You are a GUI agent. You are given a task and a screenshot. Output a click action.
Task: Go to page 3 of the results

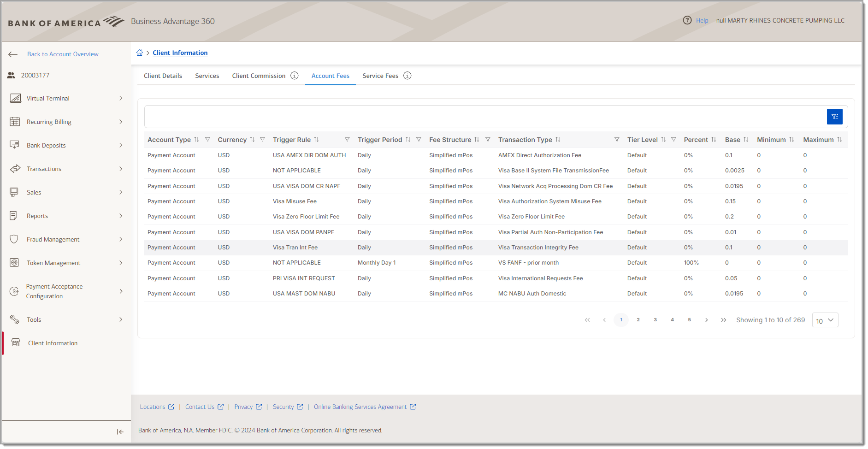(x=655, y=319)
